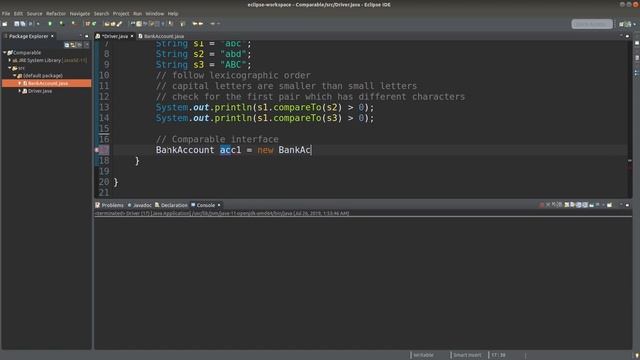The height and width of the screenshot is (360, 640).
Task: Click the highlighted 'acc1' variable on line 17
Action: tap(230, 150)
